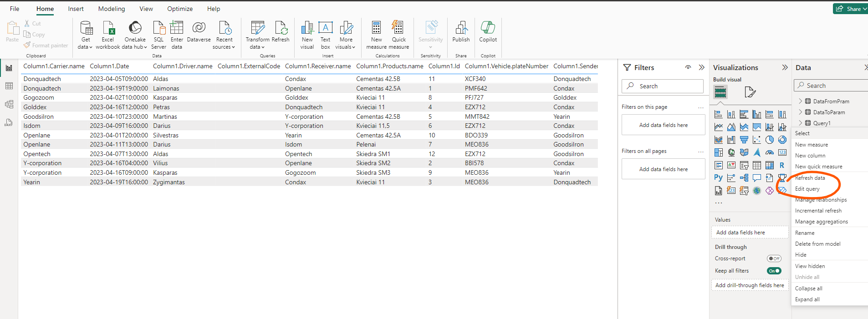Open Get data in the ribbon
This screenshot has height=319, width=868.
click(85, 35)
